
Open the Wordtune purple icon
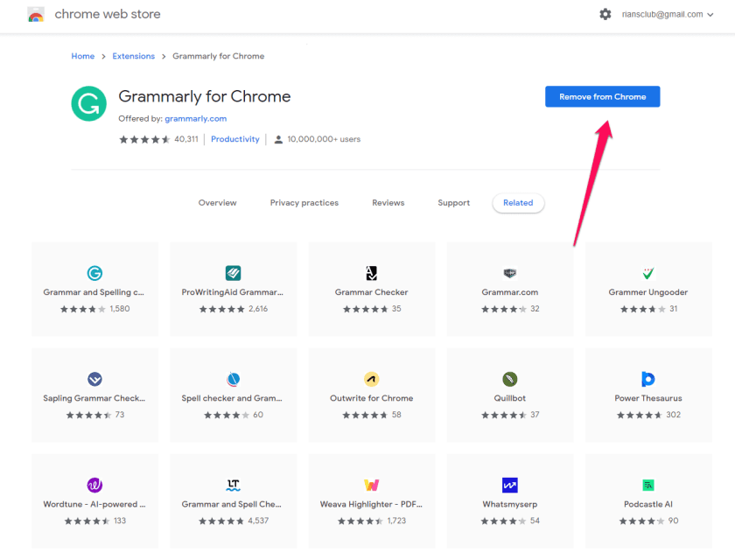pos(94,485)
